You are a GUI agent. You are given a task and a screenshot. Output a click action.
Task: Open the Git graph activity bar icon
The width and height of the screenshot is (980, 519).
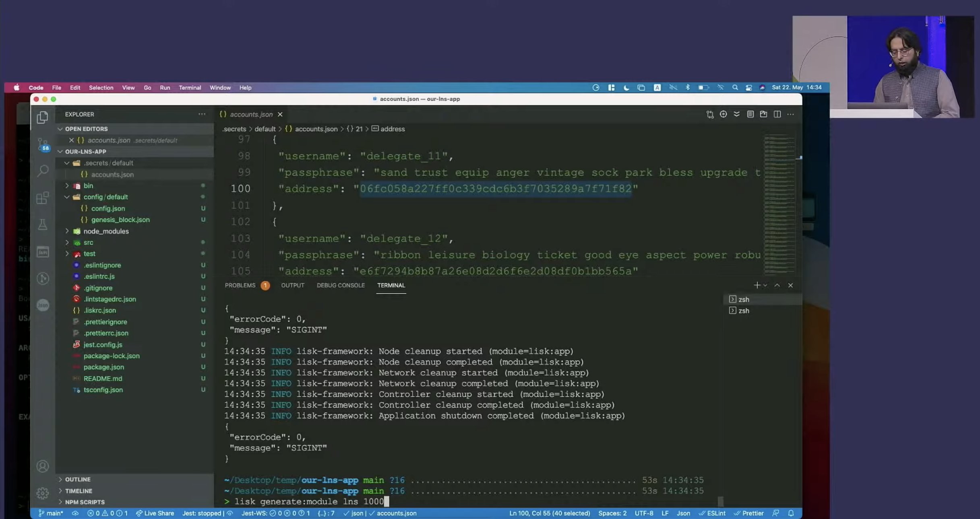point(43,278)
